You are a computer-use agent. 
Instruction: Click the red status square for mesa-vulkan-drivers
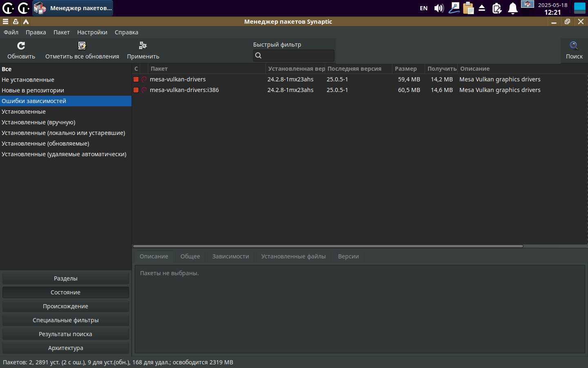[136, 79]
